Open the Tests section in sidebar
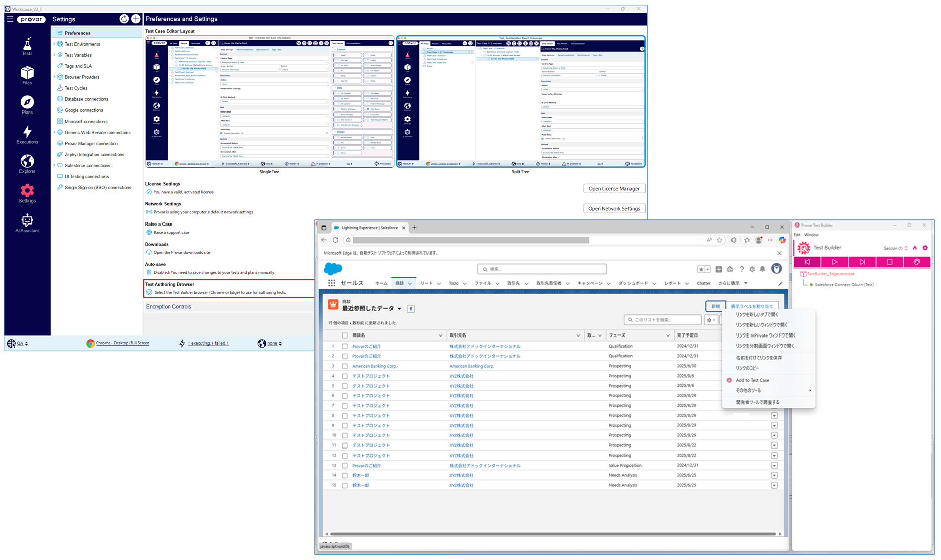941x560 pixels. tap(27, 46)
